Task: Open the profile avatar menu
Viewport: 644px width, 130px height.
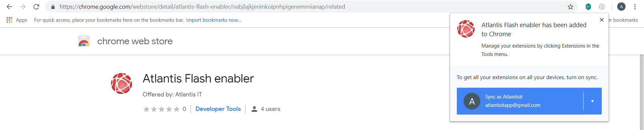Action: tap(621, 7)
